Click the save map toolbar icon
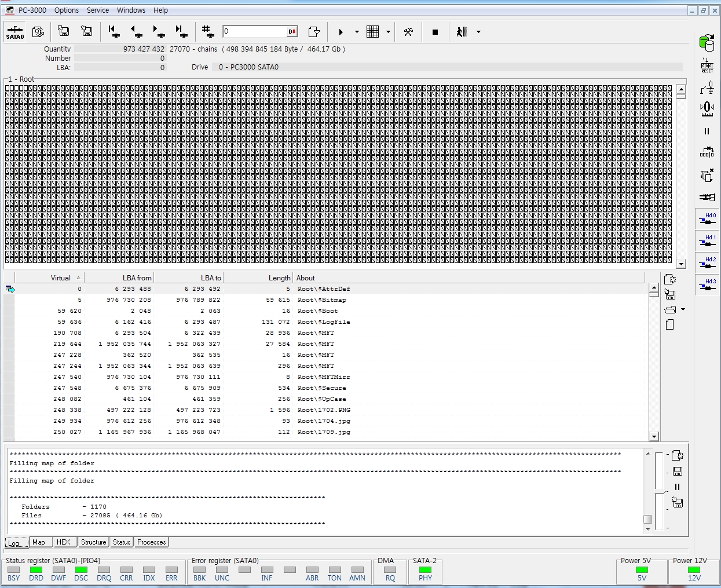 (x=64, y=31)
